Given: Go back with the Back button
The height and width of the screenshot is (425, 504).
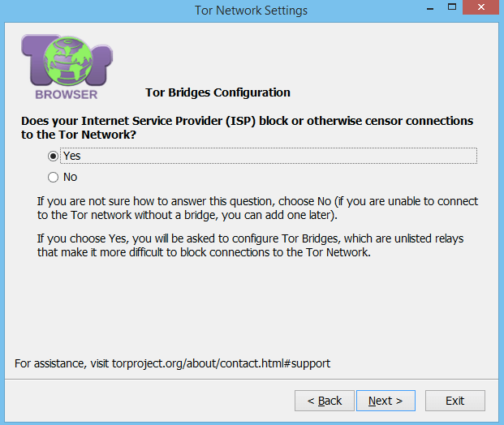Looking at the screenshot, I should pos(325,401).
